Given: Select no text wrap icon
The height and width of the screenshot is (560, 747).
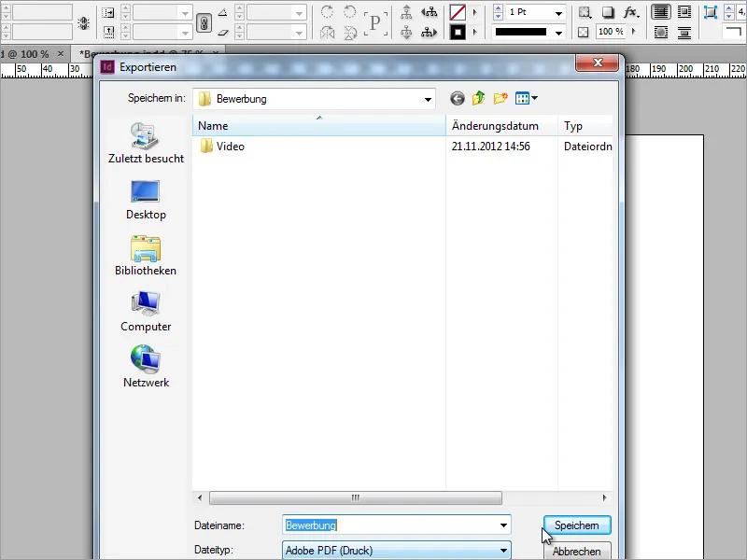Looking at the screenshot, I should pyautogui.click(x=661, y=12).
